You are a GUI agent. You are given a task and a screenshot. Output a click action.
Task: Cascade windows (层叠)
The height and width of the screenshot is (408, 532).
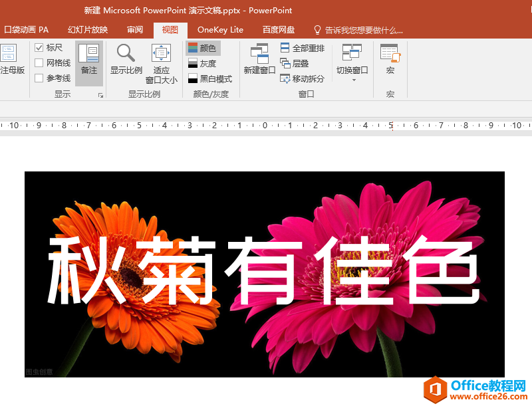(295, 63)
